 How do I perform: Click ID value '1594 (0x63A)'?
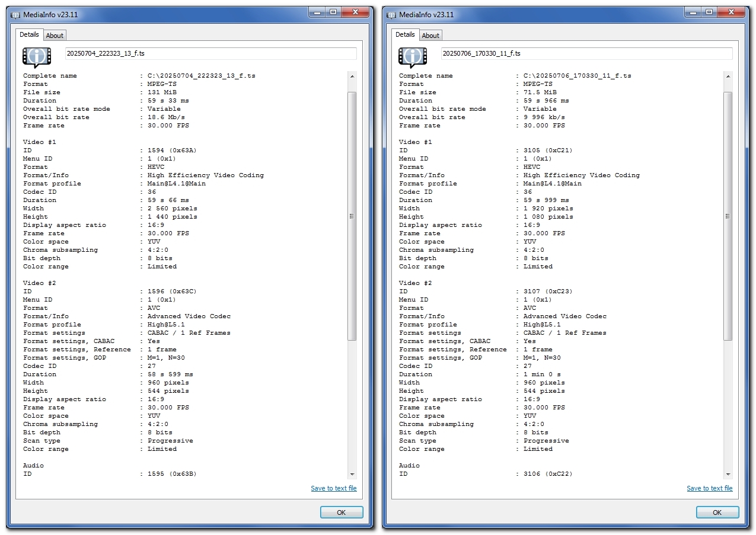coord(172,150)
